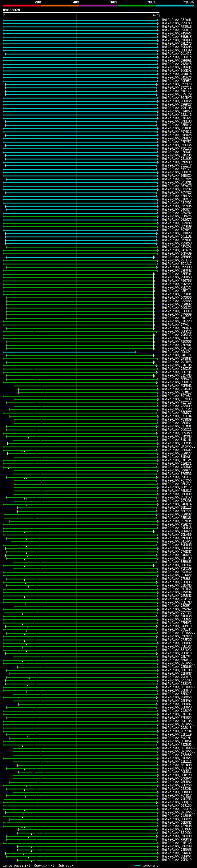Select hit label UniRef100_A7PI25
The height and width of the screenshot is (868, 197).
tap(176, 460)
